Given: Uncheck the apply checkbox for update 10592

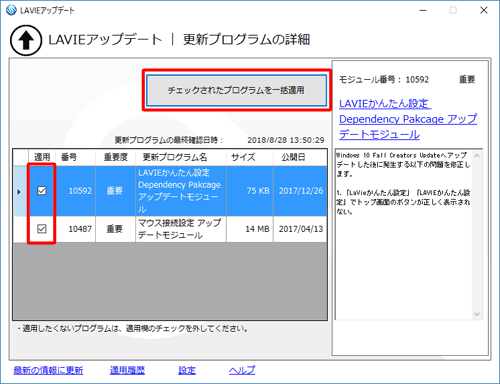Looking at the screenshot, I should point(42,191).
